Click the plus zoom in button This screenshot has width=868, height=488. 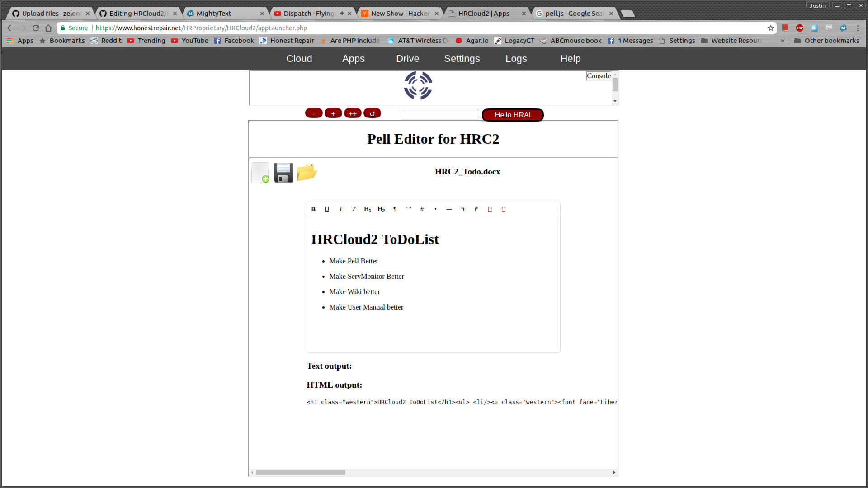(333, 113)
